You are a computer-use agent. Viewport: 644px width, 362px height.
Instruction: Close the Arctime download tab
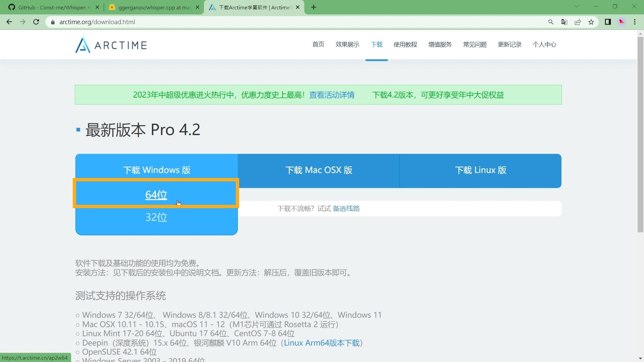(x=298, y=7)
